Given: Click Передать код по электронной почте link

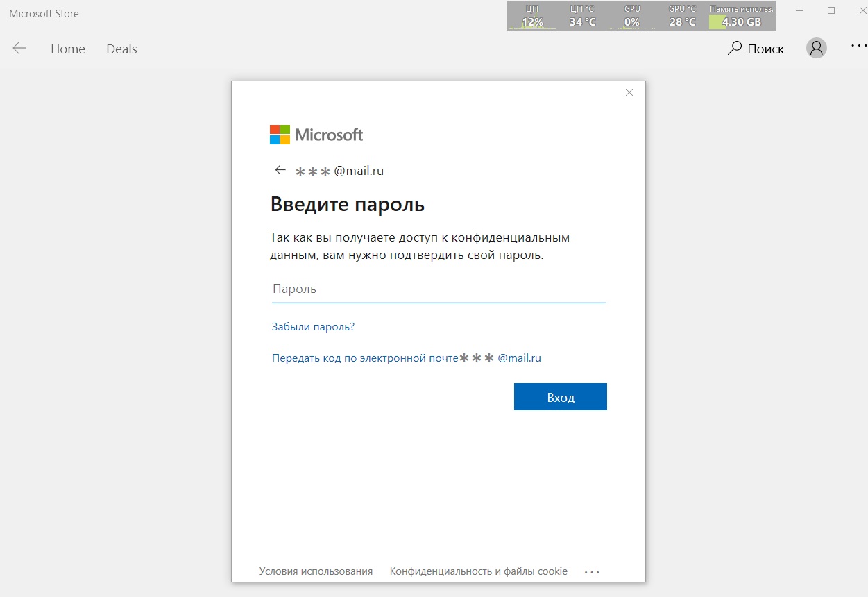Looking at the screenshot, I should pyautogui.click(x=407, y=358).
